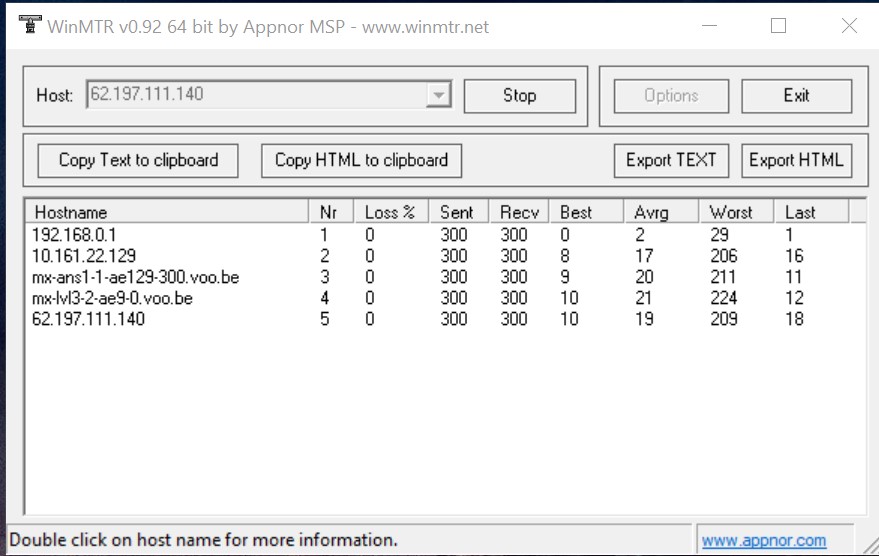Image resolution: width=879 pixels, height=556 pixels.
Task: Copy Text to clipboard
Action: click(x=138, y=160)
